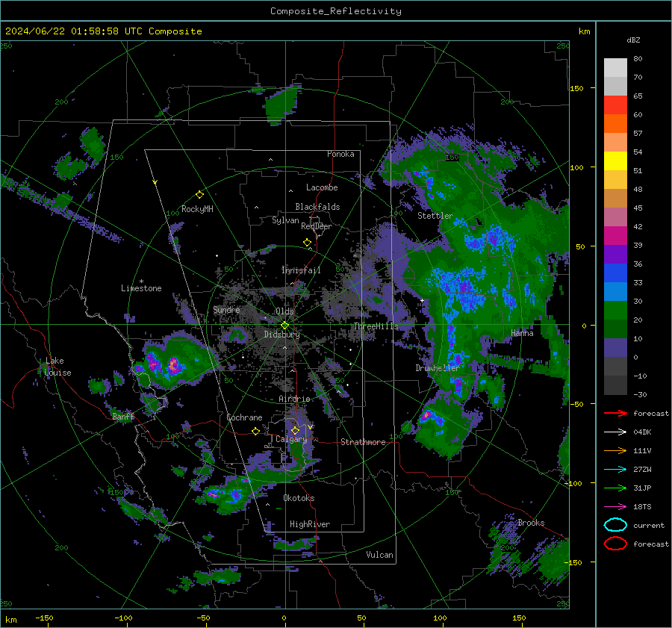Click the Limestone label
This screenshot has width=672, height=628.
pos(141,288)
